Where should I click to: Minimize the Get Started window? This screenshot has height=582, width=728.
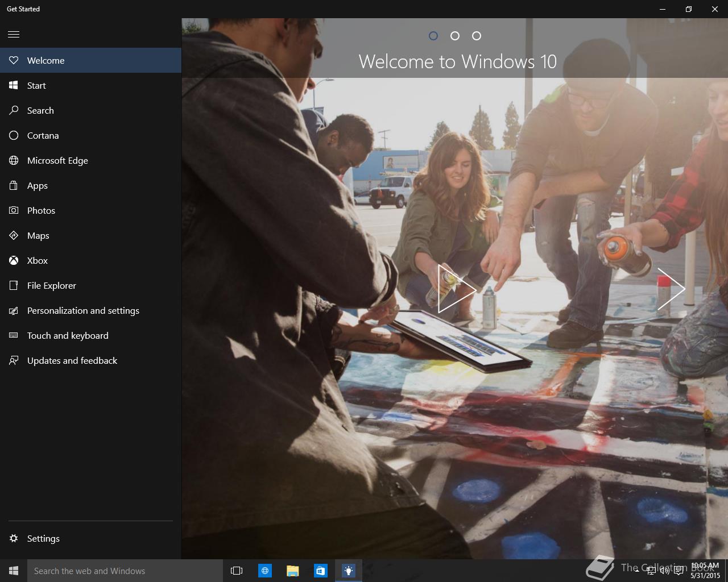tap(663, 9)
